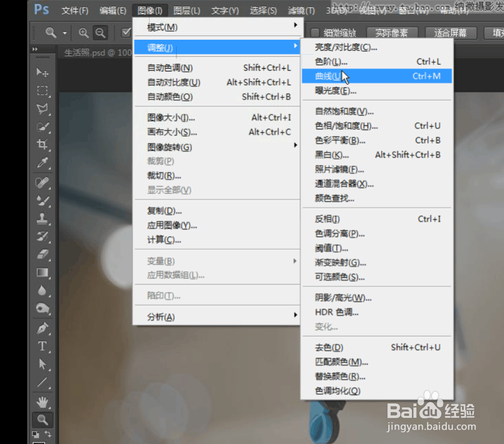
Task: Pick the Eyedropper tool
Action: coord(42,161)
